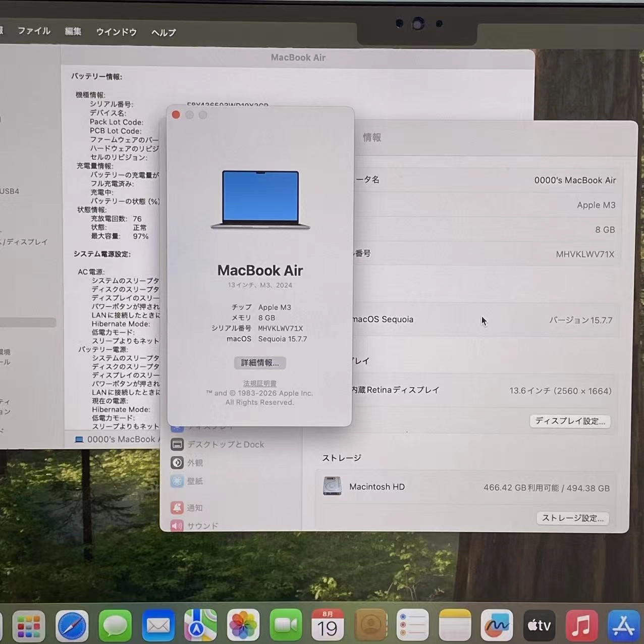Select 通知 in the settings sidebar

pyautogui.click(x=187, y=508)
